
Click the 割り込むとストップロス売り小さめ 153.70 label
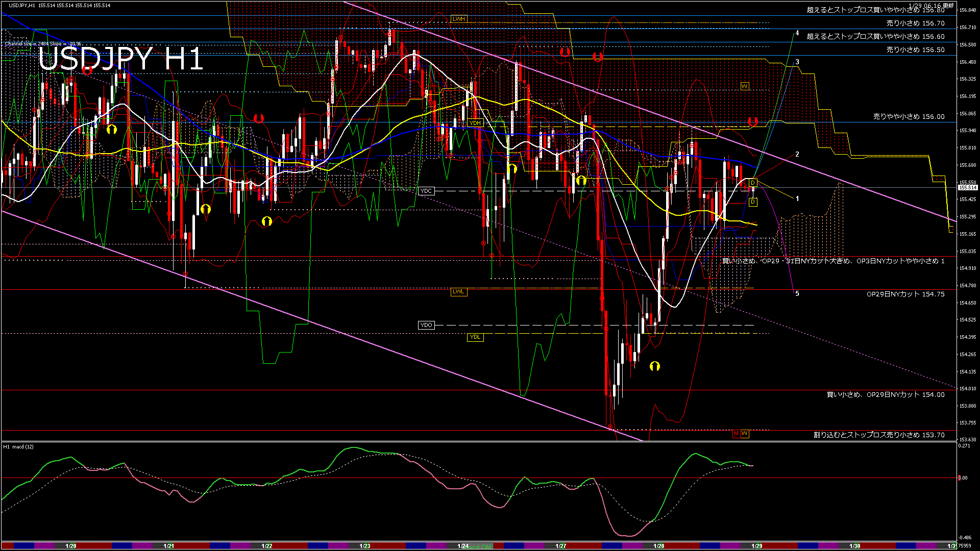[x=878, y=435]
